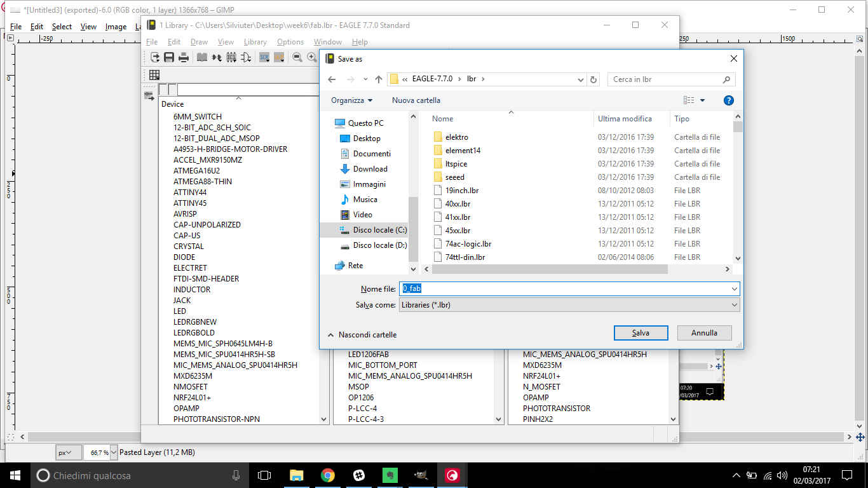
Task: Open File Explorer from the taskbar
Action: 296,475
